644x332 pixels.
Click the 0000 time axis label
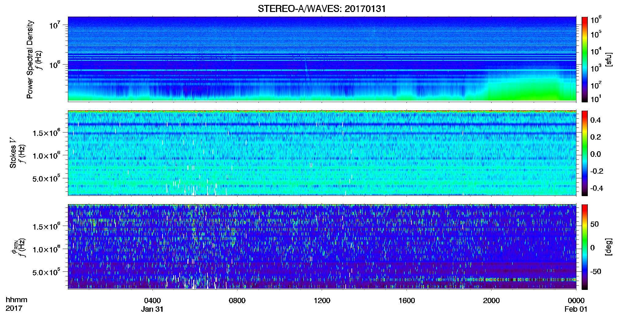click(x=576, y=301)
